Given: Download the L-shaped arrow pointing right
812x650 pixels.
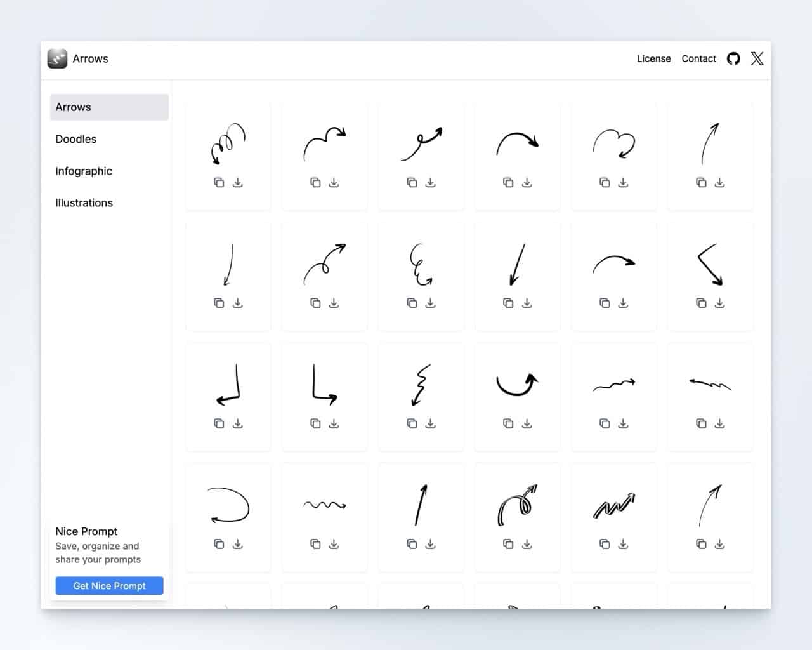Looking at the screenshot, I should click(334, 424).
